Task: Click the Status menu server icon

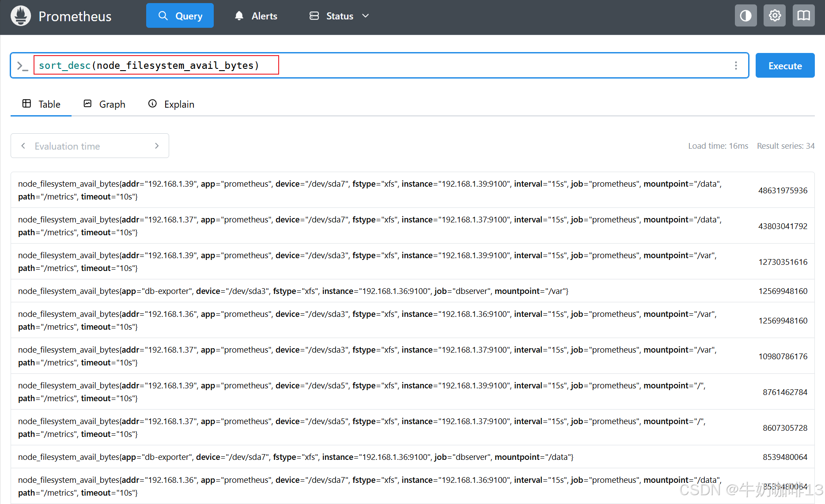Action: pos(314,16)
